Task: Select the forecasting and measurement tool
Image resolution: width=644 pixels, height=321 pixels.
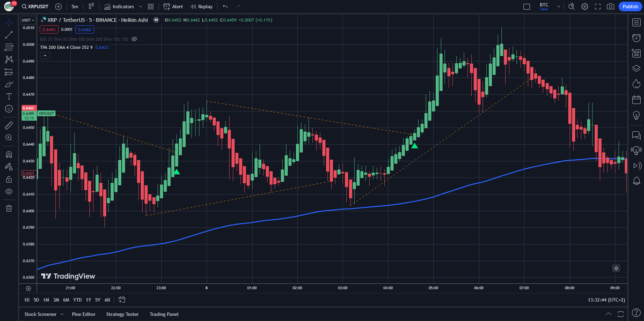Action: coord(9,72)
